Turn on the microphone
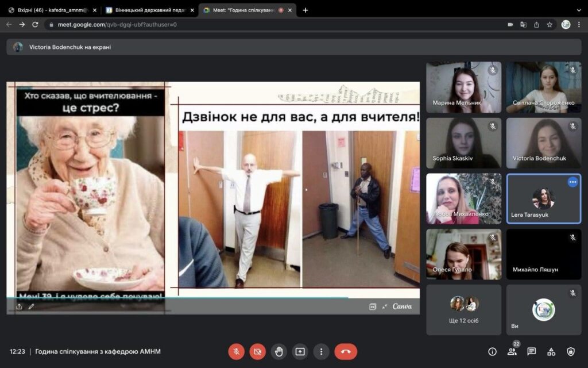This screenshot has width=588, height=368. tap(236, 352)
